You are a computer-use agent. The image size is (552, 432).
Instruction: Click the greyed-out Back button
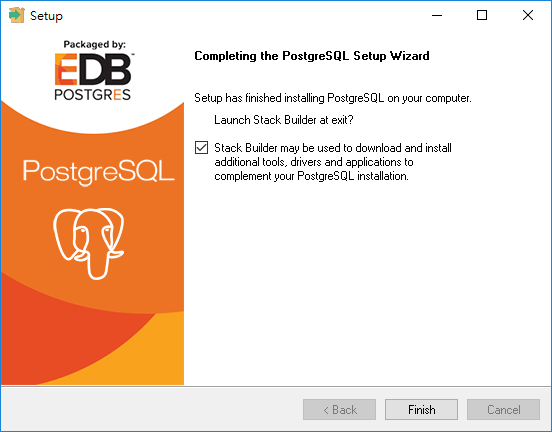tap(339, 409)
